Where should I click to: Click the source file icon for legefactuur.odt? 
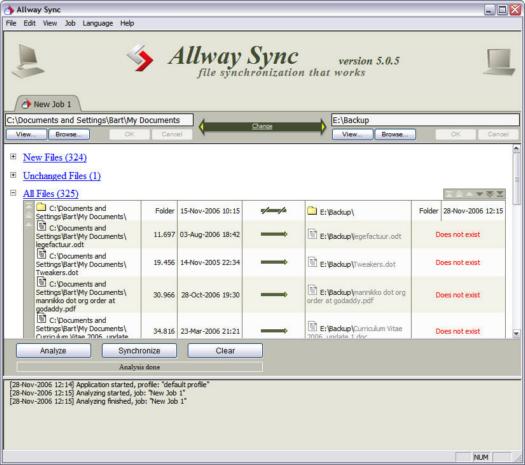pos(41,226)
